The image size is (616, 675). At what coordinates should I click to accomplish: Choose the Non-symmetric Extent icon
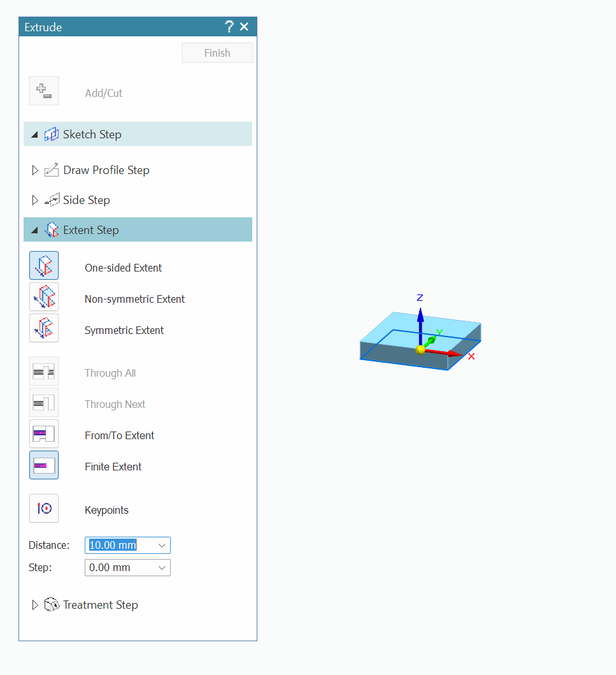pos(44,297)
